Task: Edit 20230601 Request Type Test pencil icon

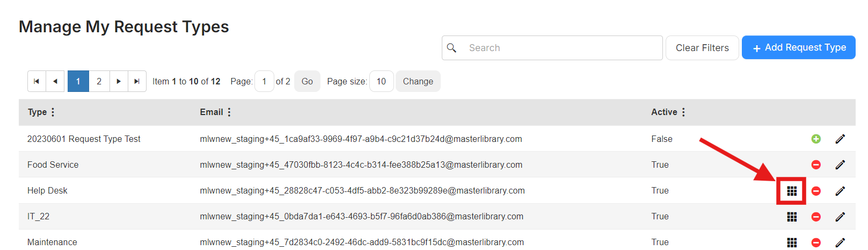Action: coord(840,139)
